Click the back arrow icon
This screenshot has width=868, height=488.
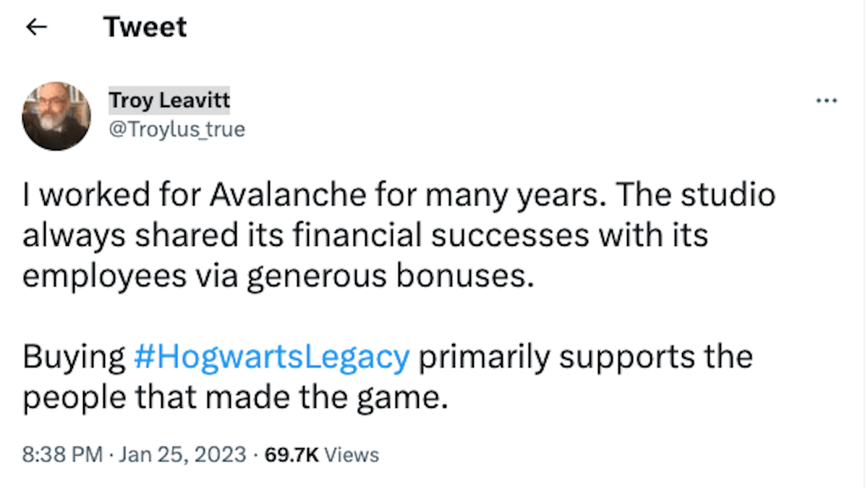click(36, 27)
